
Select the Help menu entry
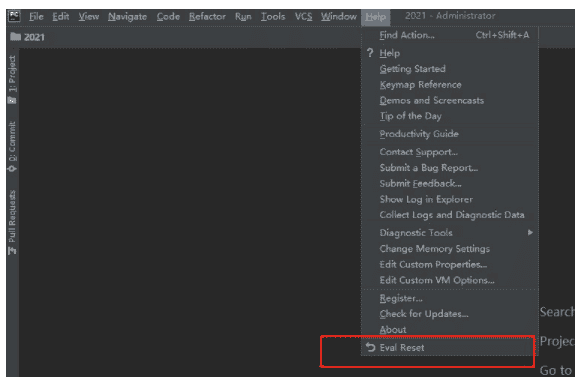pos(450,53)
